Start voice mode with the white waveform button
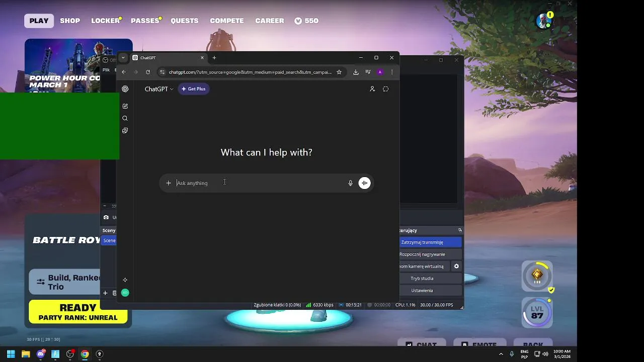Viewport: 644px width, 362px height. pos(364,183)
